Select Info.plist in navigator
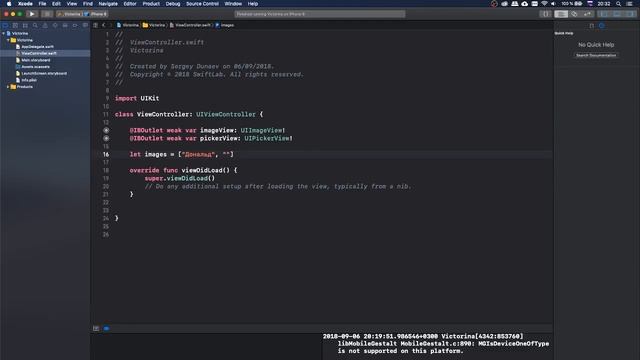 click(29, 80)
